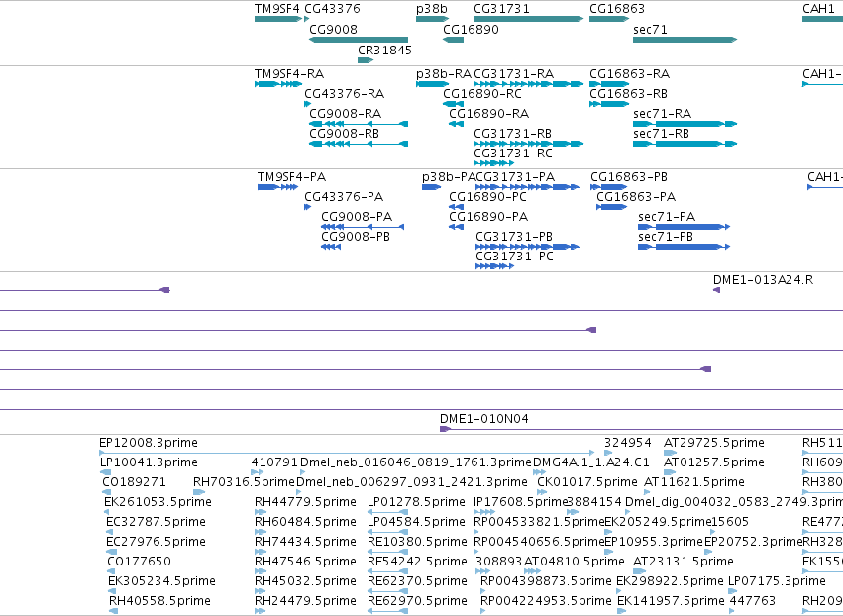Select transcript CG16890-RA
Screen dimensions: 843x616
click(x=456, y=124)
